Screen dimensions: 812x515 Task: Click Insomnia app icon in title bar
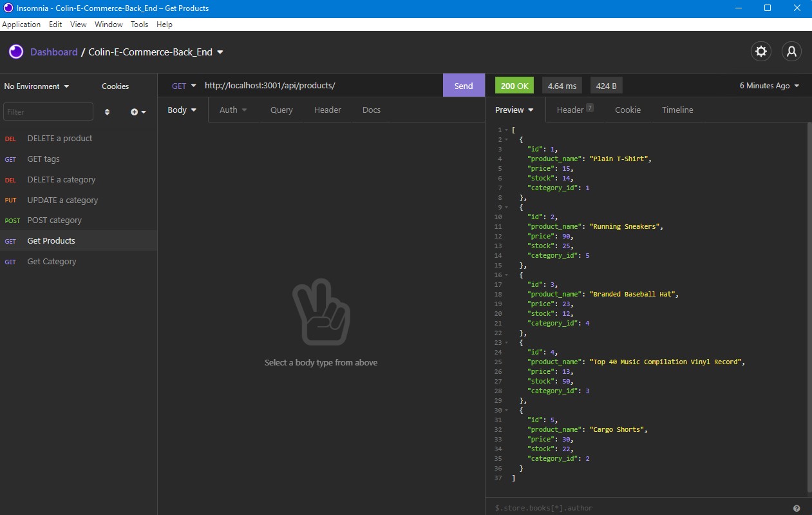point(8,8)
